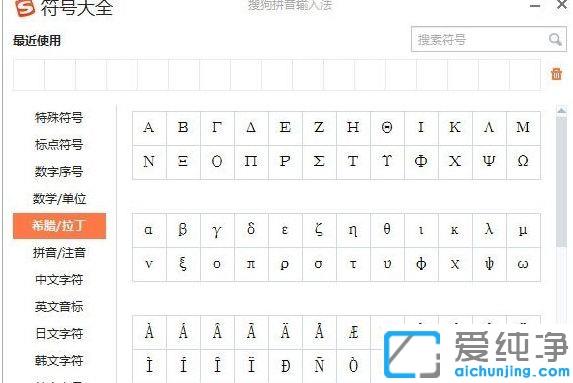Insert uppercase Greek Π symbol
The image size is (573, 383).
point(251,162)
